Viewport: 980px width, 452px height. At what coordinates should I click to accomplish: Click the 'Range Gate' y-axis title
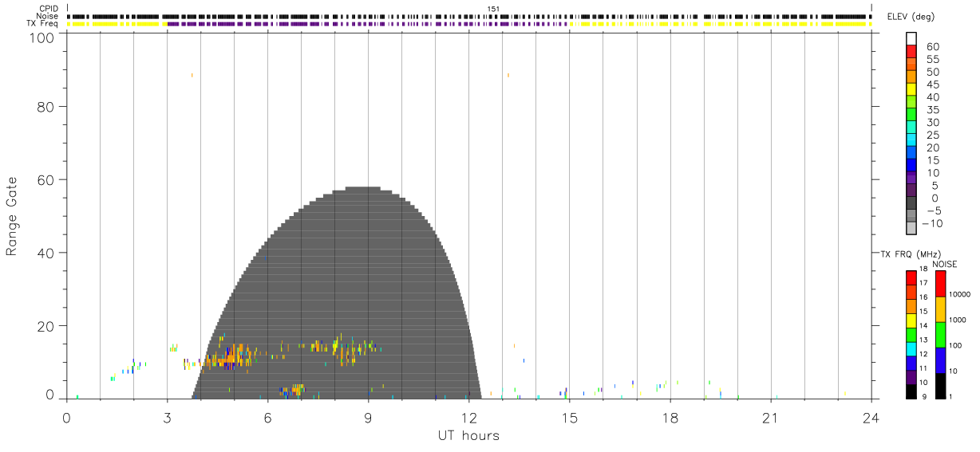pyautogui.click(x=12, y=216)
